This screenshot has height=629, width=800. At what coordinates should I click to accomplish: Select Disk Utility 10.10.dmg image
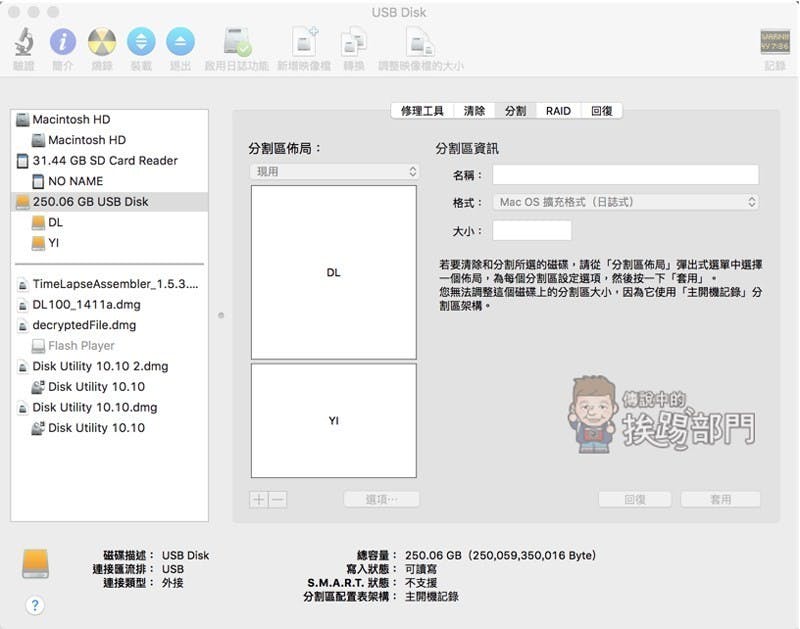pos(109,407)
